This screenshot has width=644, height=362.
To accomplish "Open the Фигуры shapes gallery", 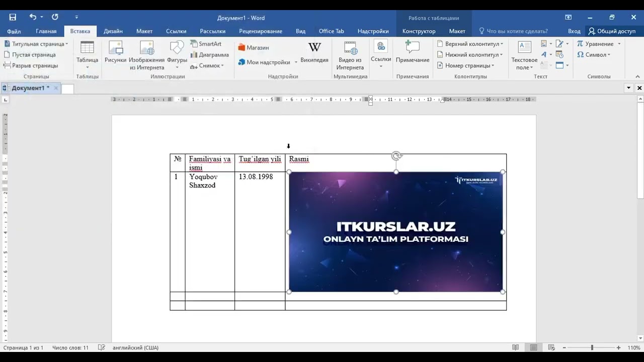I will [177, 55].
